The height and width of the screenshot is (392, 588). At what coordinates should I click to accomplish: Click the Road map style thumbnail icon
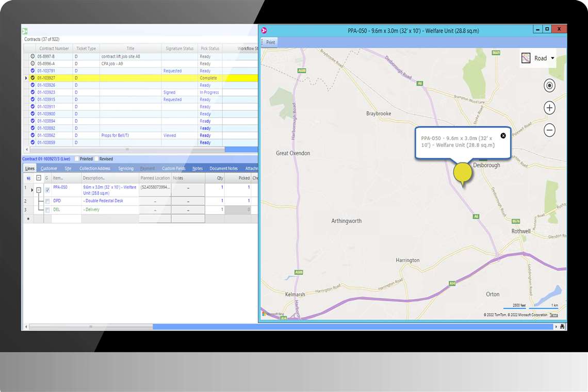coord(526,58)
